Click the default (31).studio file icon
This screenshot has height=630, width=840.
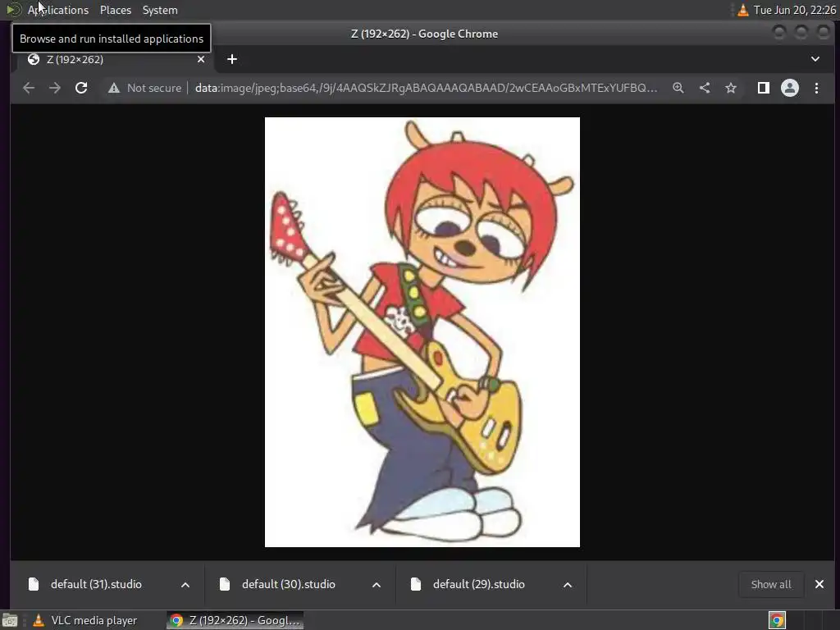34,584
